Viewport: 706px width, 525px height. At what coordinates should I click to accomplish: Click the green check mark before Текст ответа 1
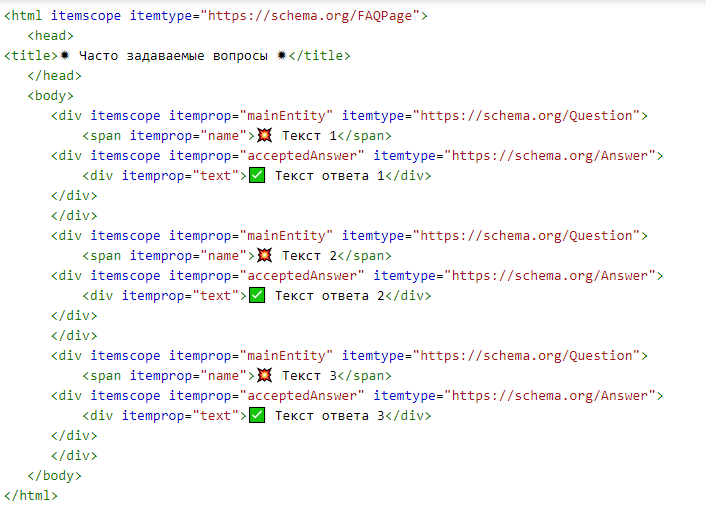point(257,176)
